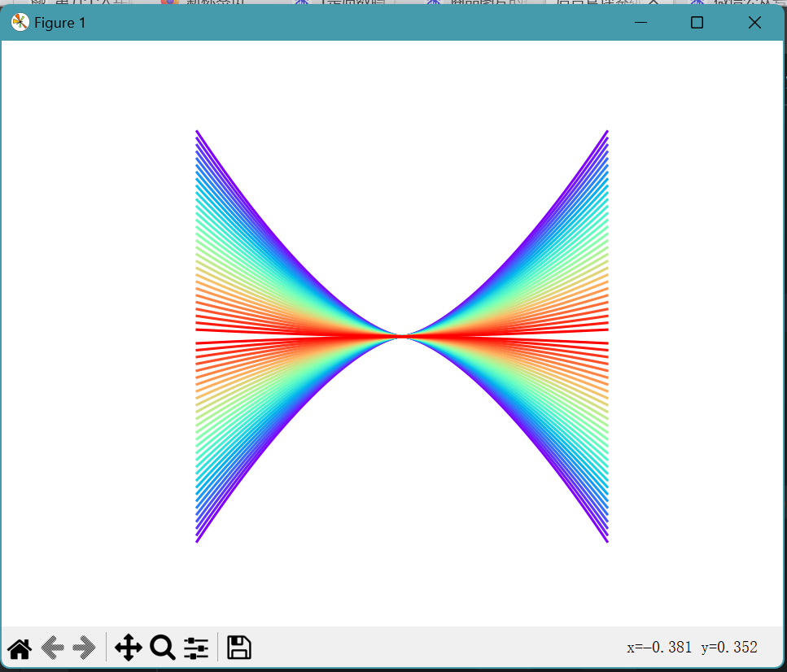Save the figure with the floppy icon
This screenshot has height=672, width=787.
[238, 648]
